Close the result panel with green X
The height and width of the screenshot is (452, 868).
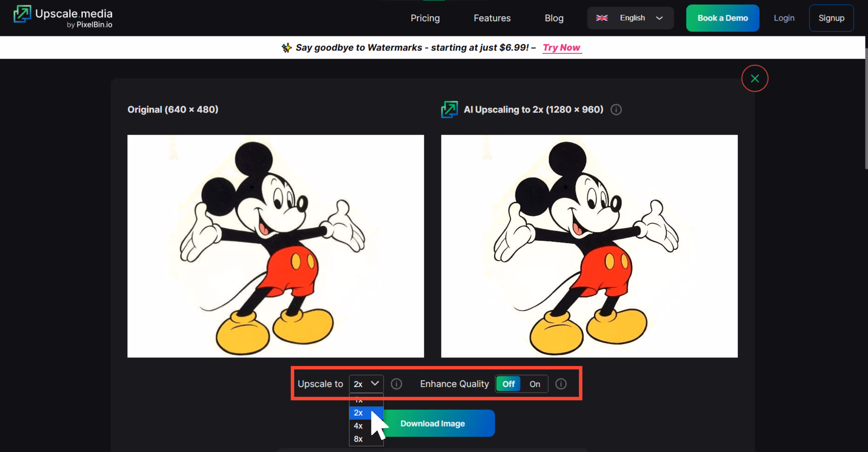[754, 79]
